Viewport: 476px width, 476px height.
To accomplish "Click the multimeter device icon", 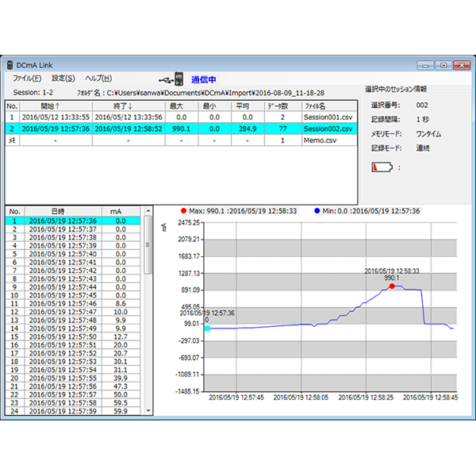I will click(x=178, y=79).
